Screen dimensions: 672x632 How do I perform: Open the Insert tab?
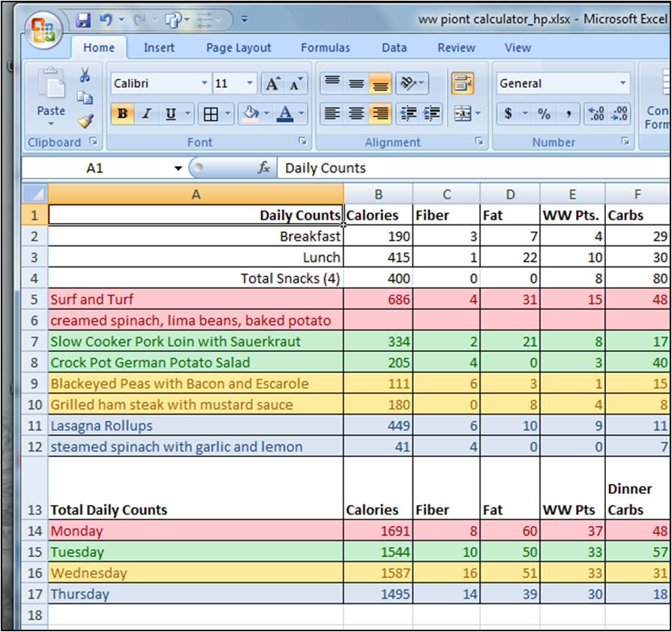[159, 47]
